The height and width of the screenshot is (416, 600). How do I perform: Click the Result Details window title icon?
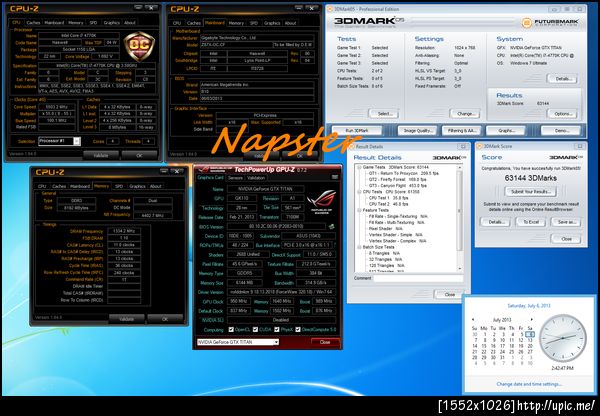pyautogui.click(x=352, y=147)
